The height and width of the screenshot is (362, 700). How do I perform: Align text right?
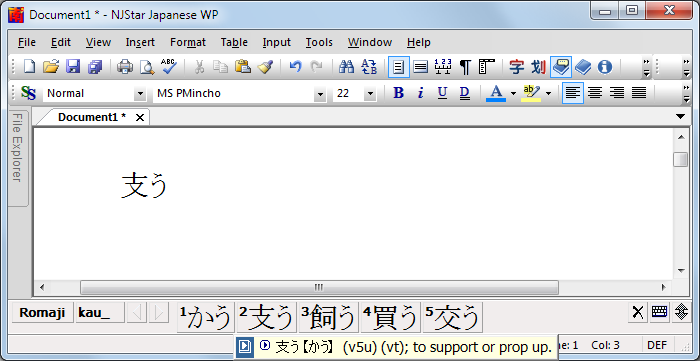point(617,93)
